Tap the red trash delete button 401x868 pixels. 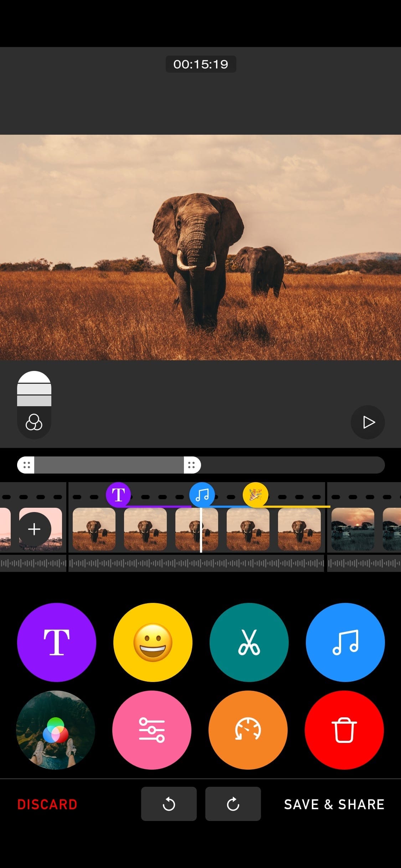(x=344, y=730)
